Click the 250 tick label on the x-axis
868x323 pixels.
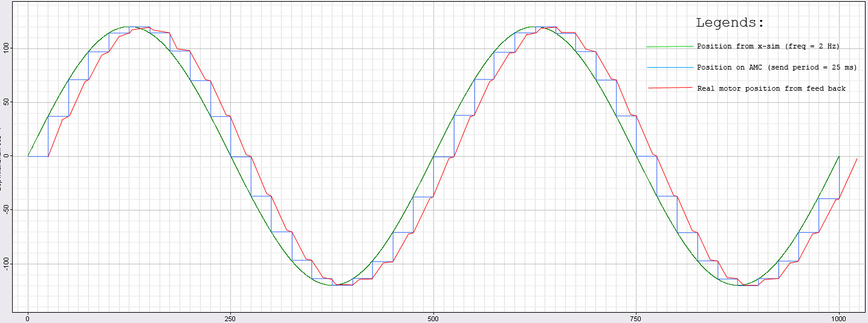(230, 318)
